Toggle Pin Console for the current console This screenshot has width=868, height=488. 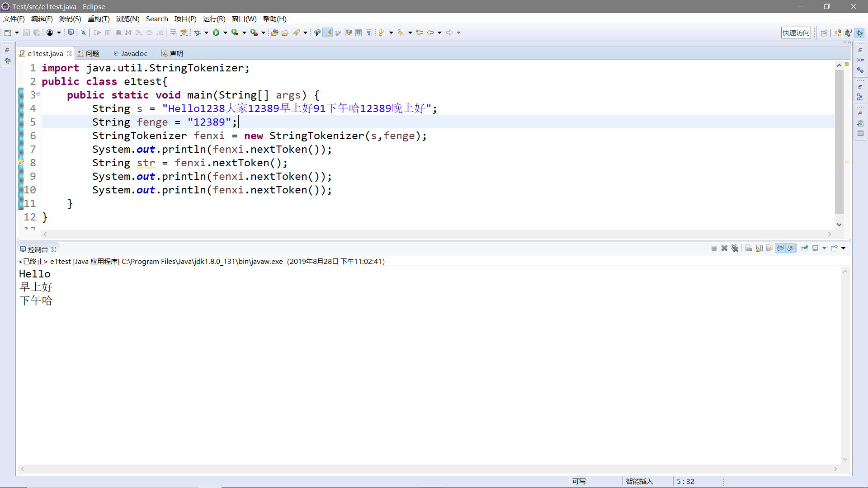click(x=805, y=248)
